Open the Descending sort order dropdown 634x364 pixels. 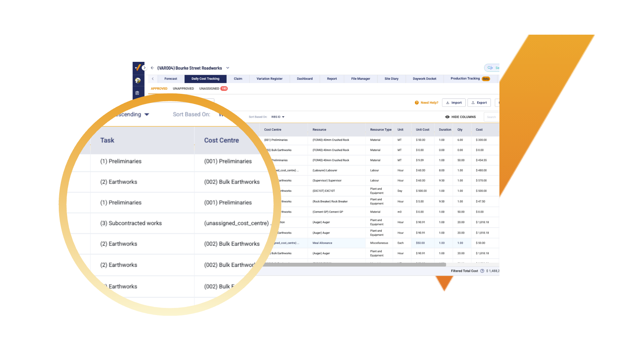147,115
